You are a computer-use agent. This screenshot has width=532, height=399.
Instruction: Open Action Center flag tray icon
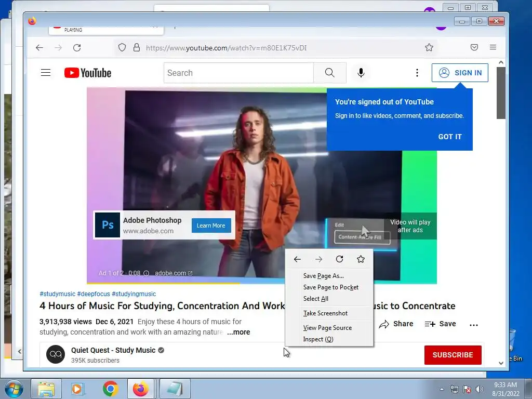click(x=467, y=389)
